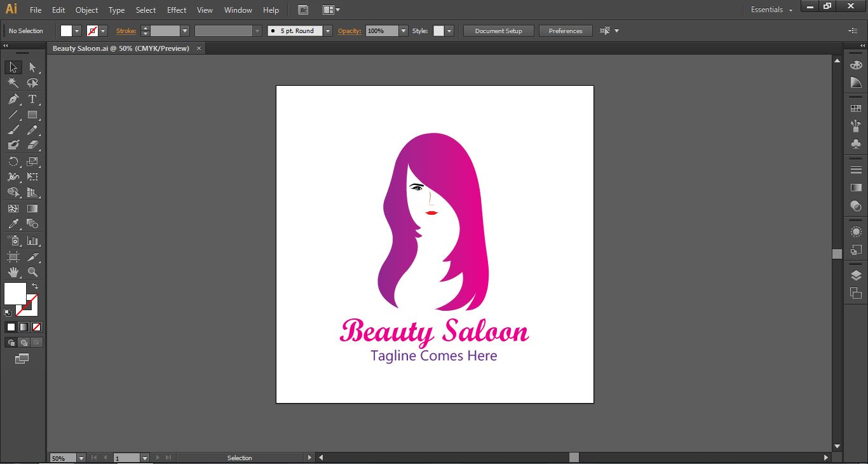868x464 pixels.
Task: Open the Essentials workspace switcher
Action: (x=771, y=10)
